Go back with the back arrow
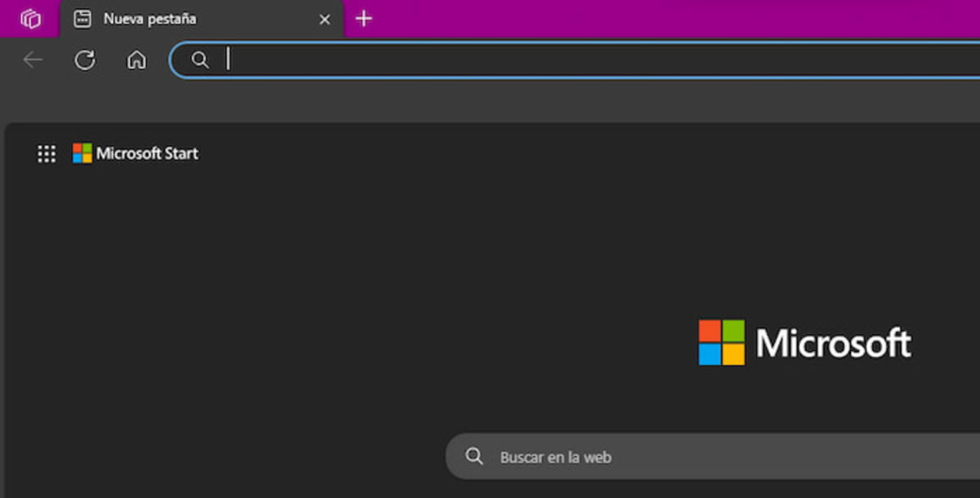 (33, 60)
